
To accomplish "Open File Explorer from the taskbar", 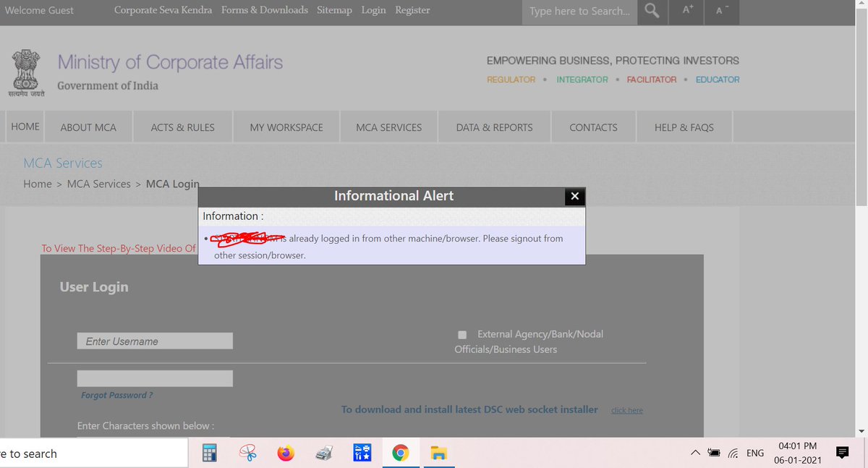I will click(x=438, y=454).
